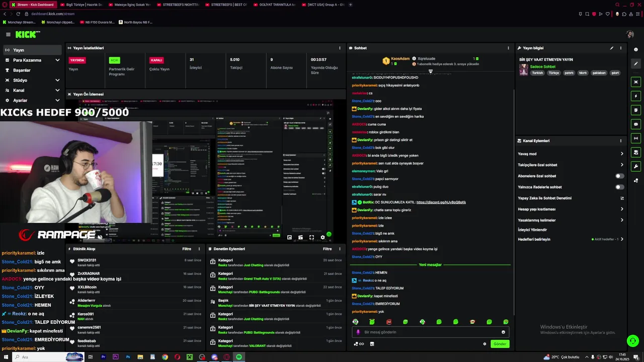Open Yayın İstatistikleri panel options menu

coord(340,48)
